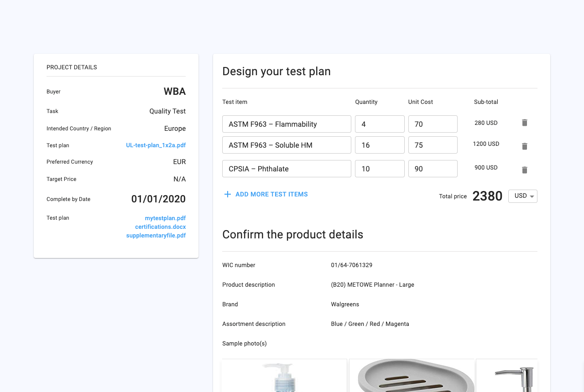Click the ASTM F963 – Soluble HM name field

(287, 145)
